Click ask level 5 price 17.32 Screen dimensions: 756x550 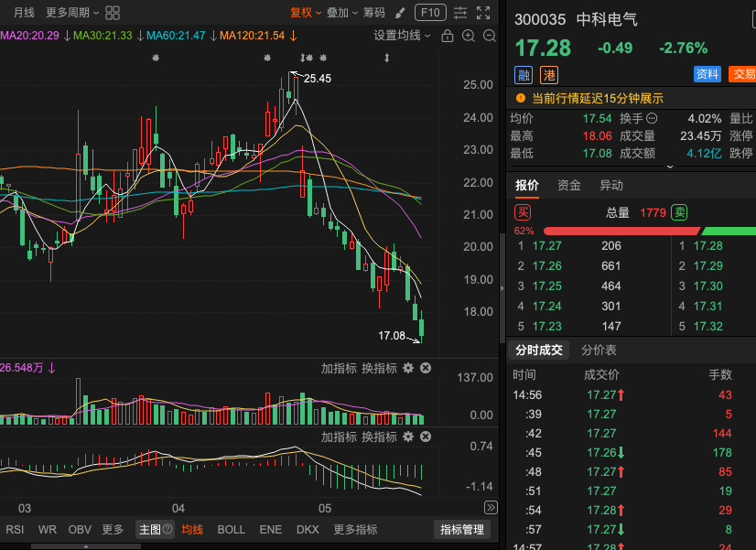pos(707,327)
